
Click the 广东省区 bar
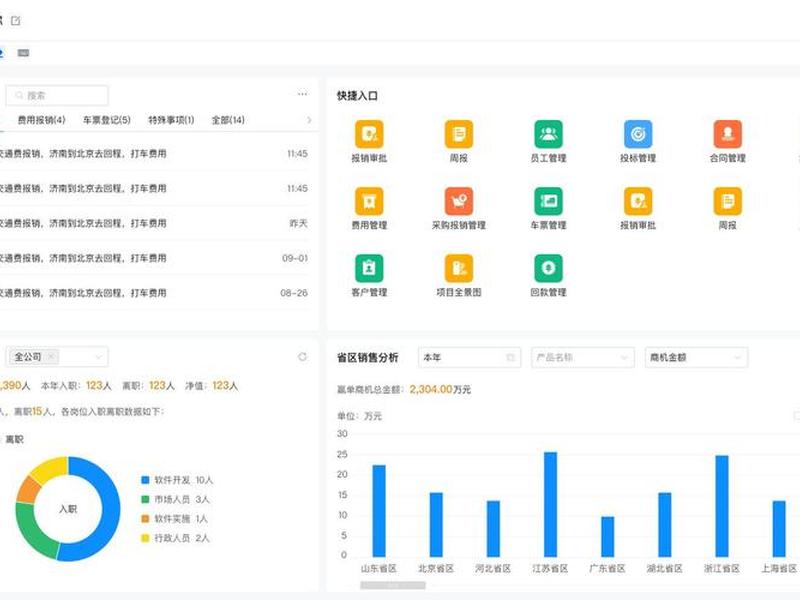click(608, 537)
